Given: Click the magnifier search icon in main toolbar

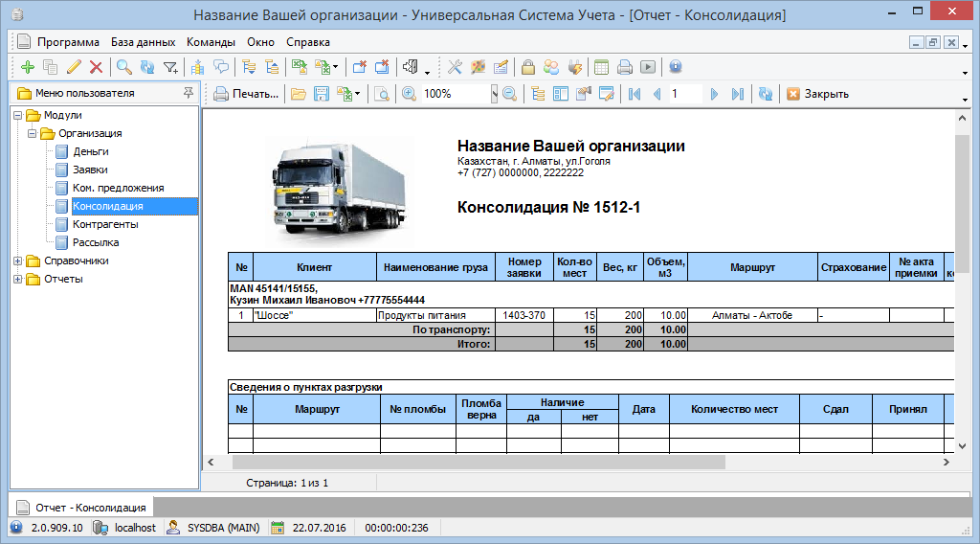Looking at the screenshot, I should click(x=123, y=67).
